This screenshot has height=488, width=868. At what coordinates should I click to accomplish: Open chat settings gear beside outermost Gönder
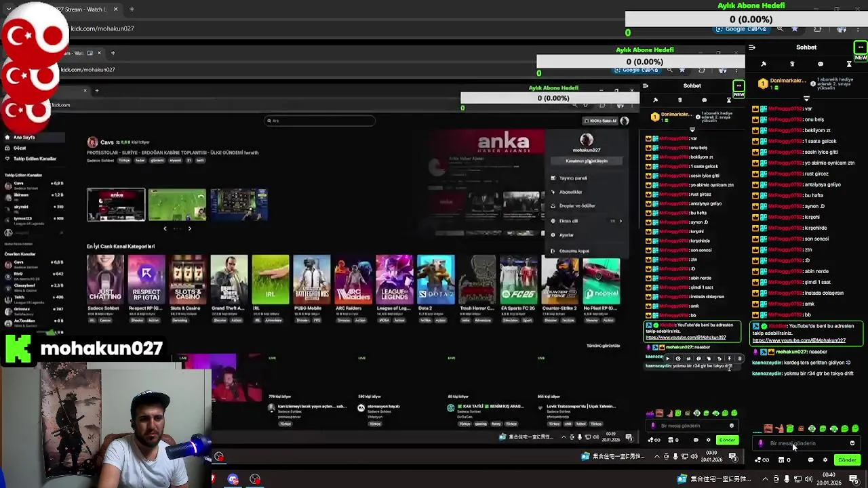tap(825, 460)
